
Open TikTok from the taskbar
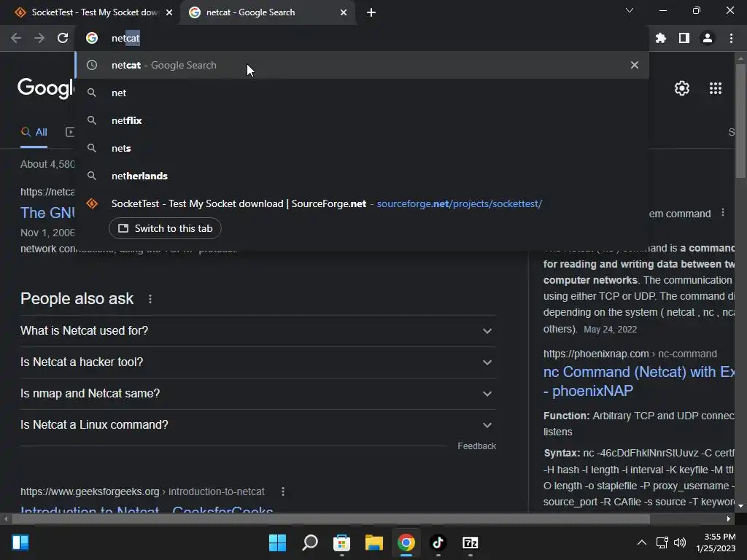pos(438,542)
